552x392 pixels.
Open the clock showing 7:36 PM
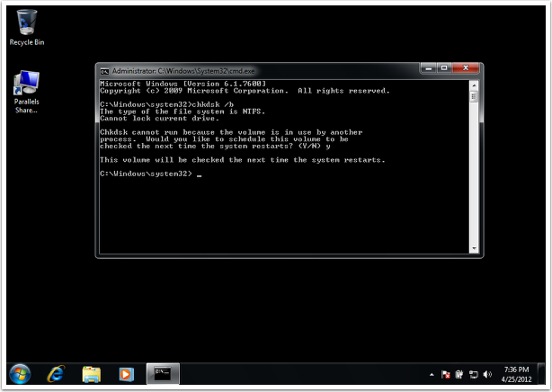[x=516, y=374]
